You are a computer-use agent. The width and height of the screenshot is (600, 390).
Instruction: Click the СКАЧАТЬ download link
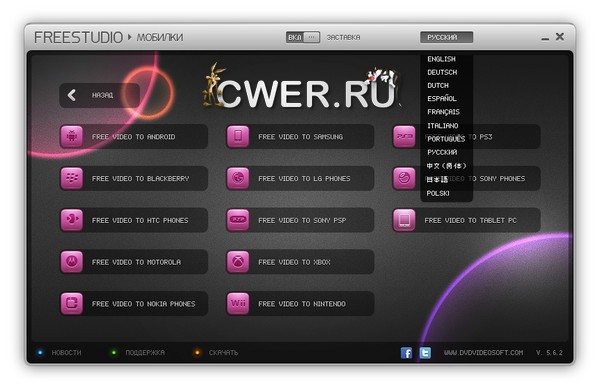[x=223, y=352]
